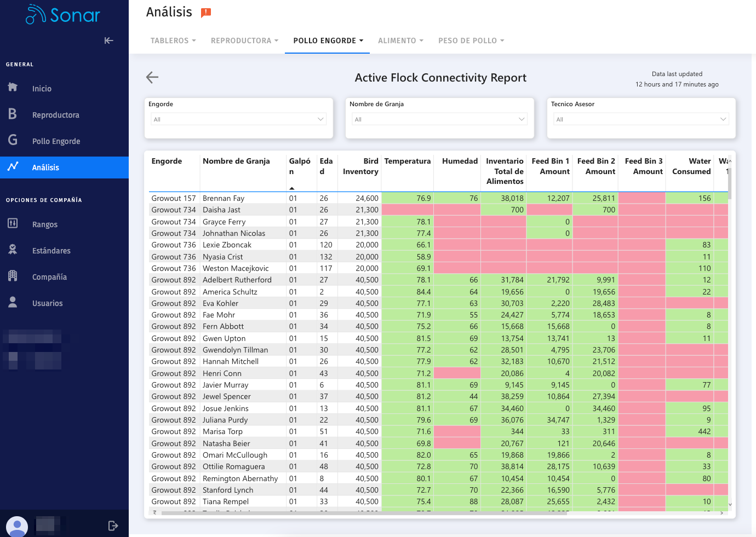Click the Water Consumed column header
Viewport: 756px width, 537px height.
tap(691, 166)
